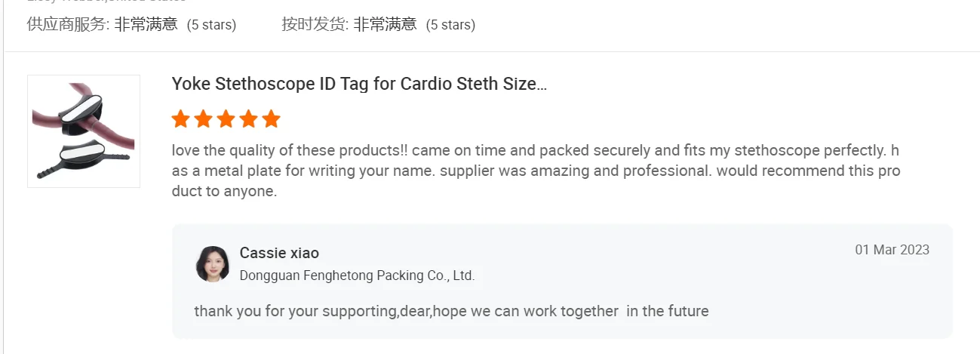Click 非常满意 beside 供应商服务
Screen dimensions: 980x354
pyautogui.click(x=146, y=24)
